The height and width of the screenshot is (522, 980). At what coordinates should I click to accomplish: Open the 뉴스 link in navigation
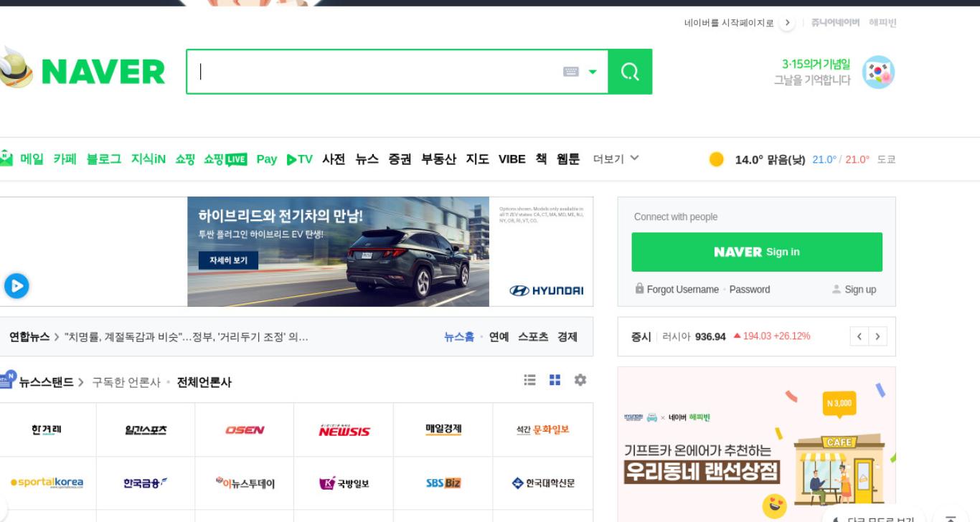[367, 159]
